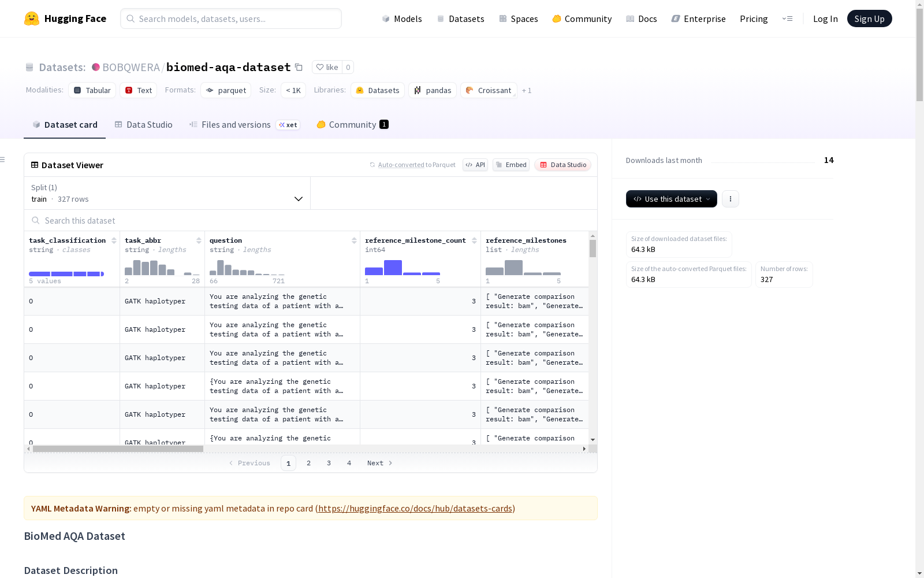Viewport: 924px width, 578px height.
Task: Focus the Search models, datasets, users field
Action: tap(231, 18)
